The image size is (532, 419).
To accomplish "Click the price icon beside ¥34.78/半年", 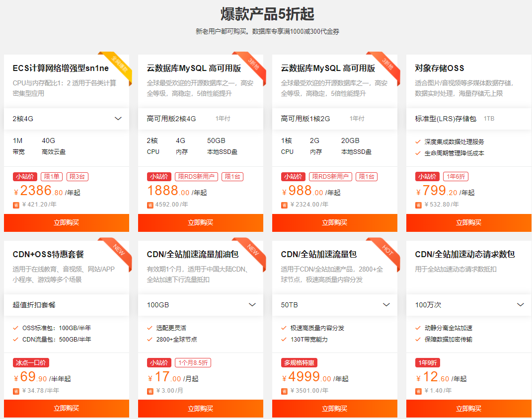I will click(16, 391).
